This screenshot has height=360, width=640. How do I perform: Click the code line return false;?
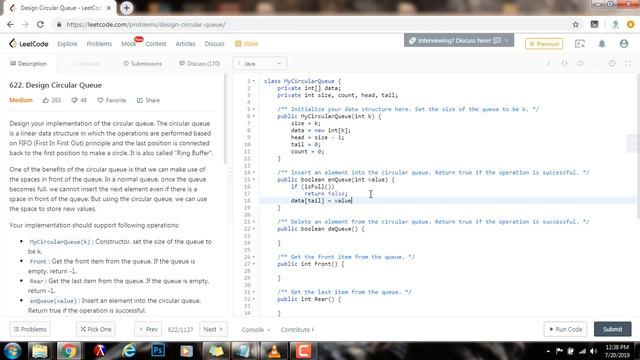[326, 193]
